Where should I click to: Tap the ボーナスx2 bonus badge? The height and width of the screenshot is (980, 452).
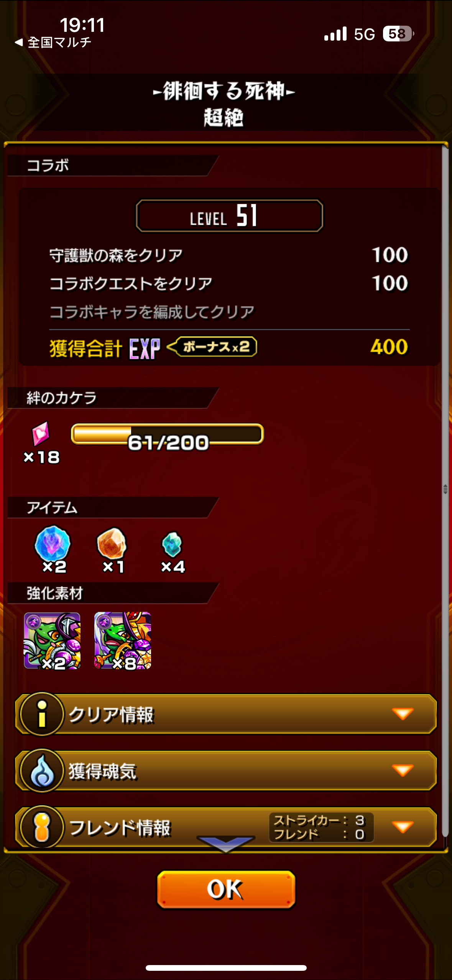(212, 347)
